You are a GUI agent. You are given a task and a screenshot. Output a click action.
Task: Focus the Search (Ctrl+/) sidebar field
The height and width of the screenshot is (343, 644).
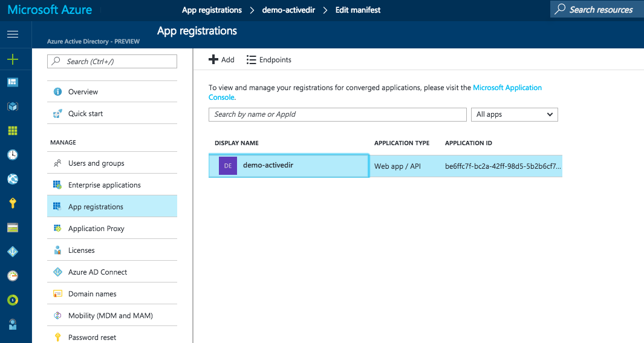click(112, 61)
